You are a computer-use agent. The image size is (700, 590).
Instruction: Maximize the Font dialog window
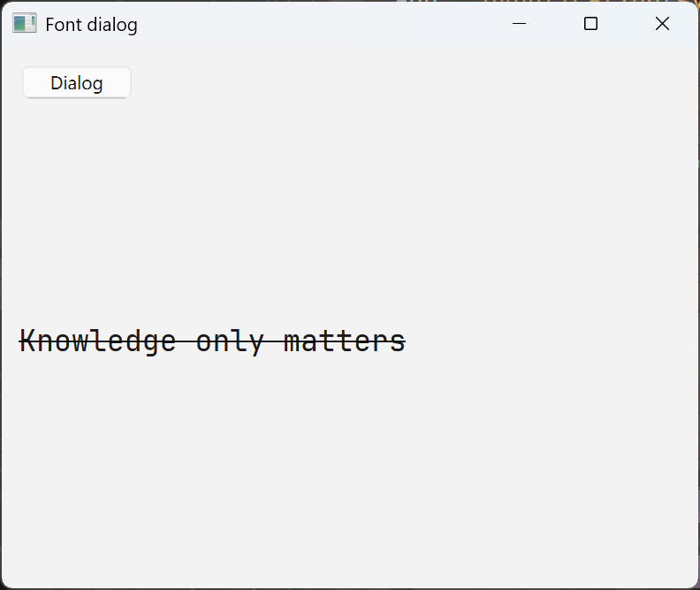click(x=591, y=24)
